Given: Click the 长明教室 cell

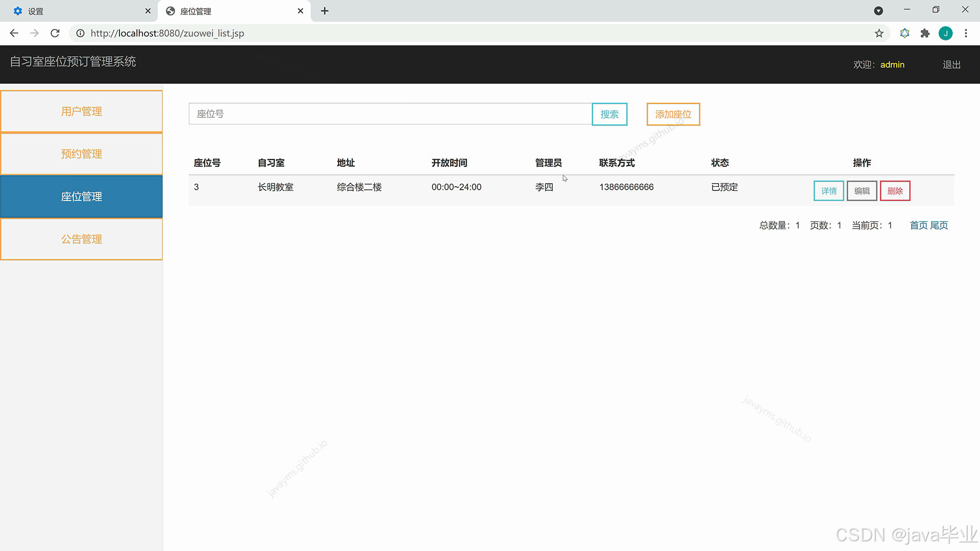Looking at the screenshot, I should pyautogui.click(x=276, y=187).
